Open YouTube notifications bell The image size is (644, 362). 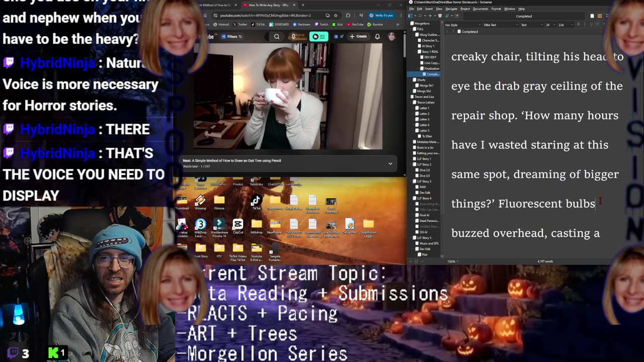(377, 37)
